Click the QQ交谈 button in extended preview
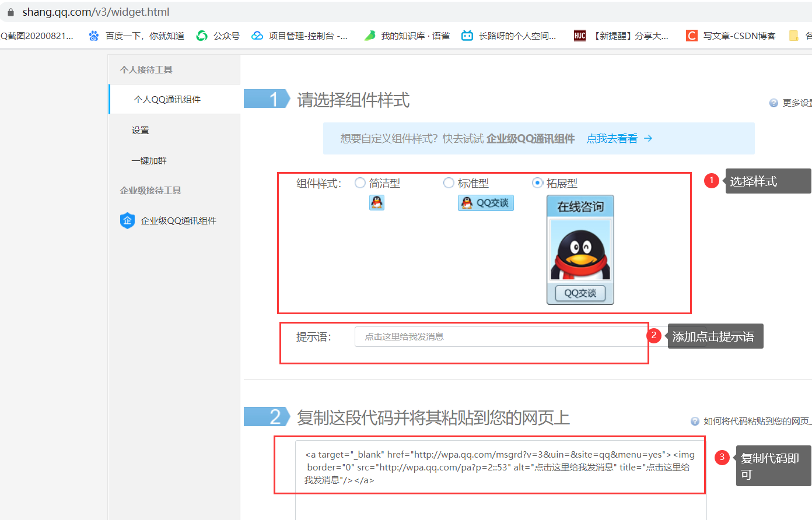The height and width of the screenshot is (520, 812). coord(580,293)
